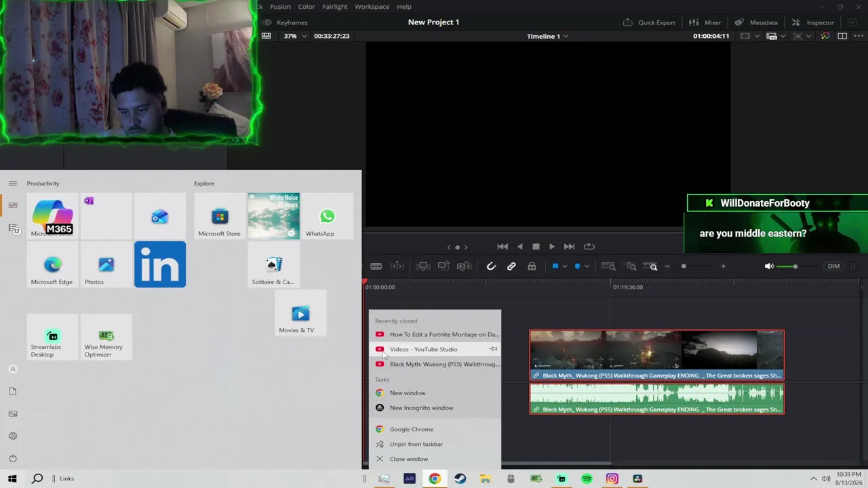Open Wise Memory Optimizer tile

[x=106, y=337]
